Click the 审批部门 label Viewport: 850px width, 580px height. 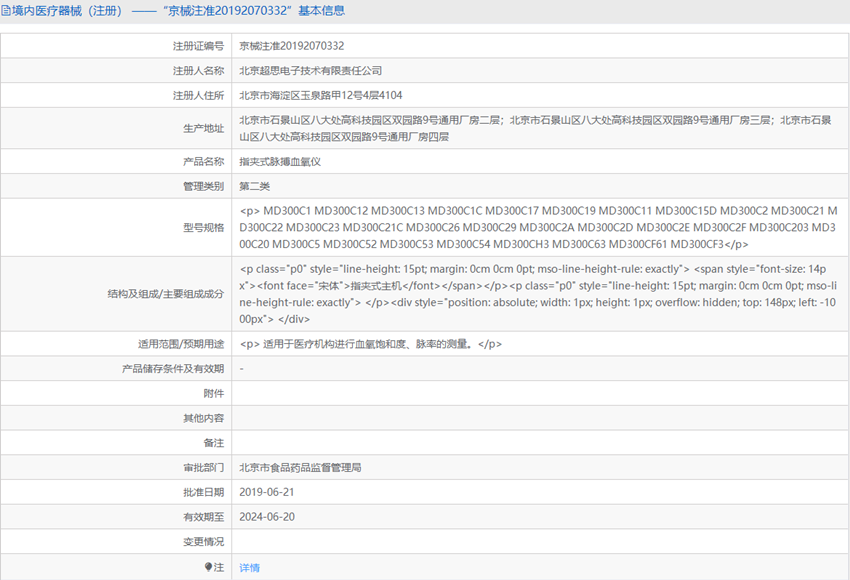tap(203, 467)
